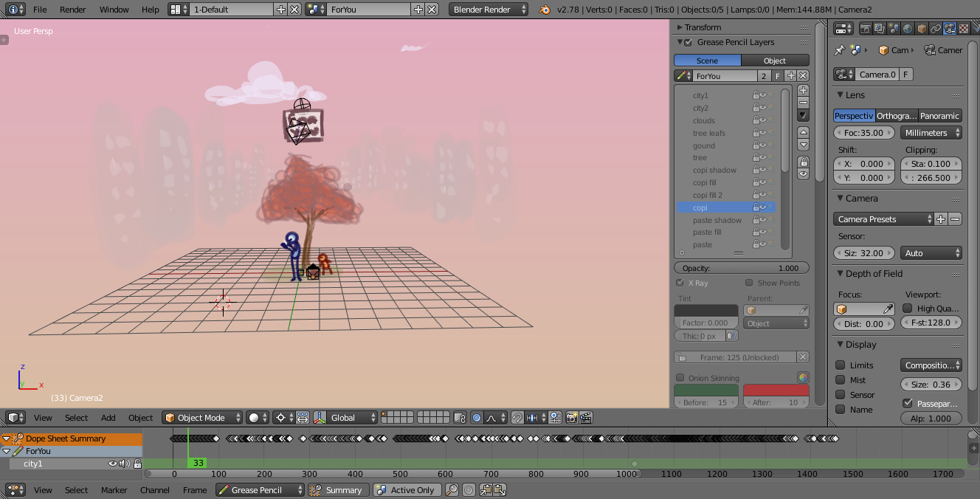Select the tree leafs layer
The image size is (980, 499).
709,133
